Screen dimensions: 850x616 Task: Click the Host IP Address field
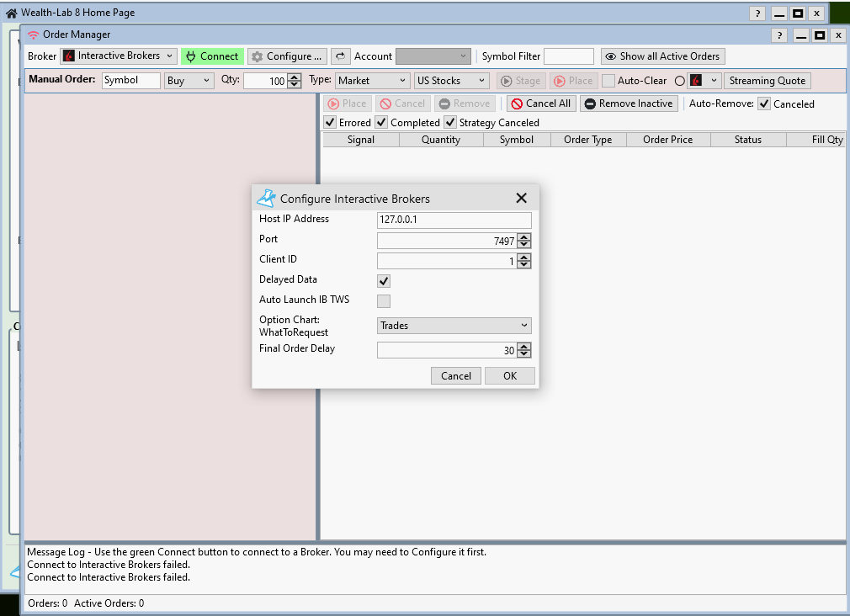454,220
